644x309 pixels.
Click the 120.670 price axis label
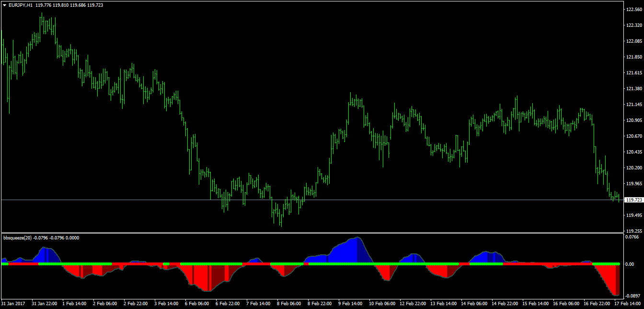point(633,136)
